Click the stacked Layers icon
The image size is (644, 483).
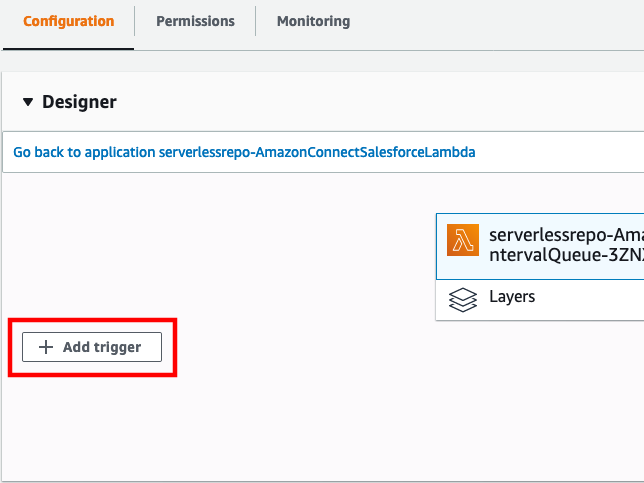coord(463,300)
